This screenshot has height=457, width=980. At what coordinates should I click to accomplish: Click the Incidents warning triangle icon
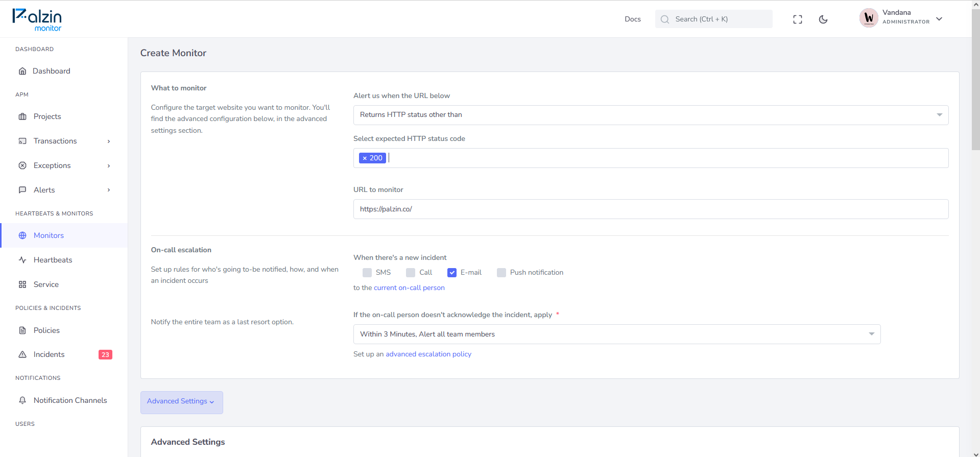point(22,354)
